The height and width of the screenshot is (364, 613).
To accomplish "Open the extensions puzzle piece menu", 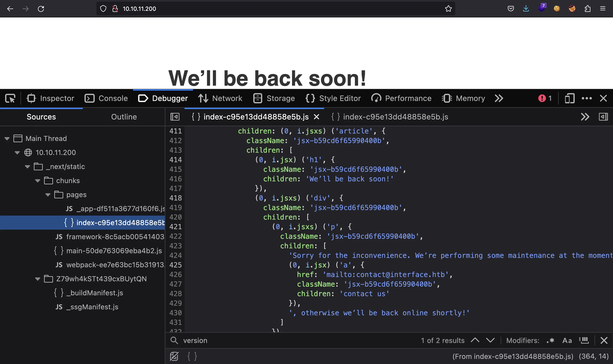I will pyautogui.click(x=587, y=9).
